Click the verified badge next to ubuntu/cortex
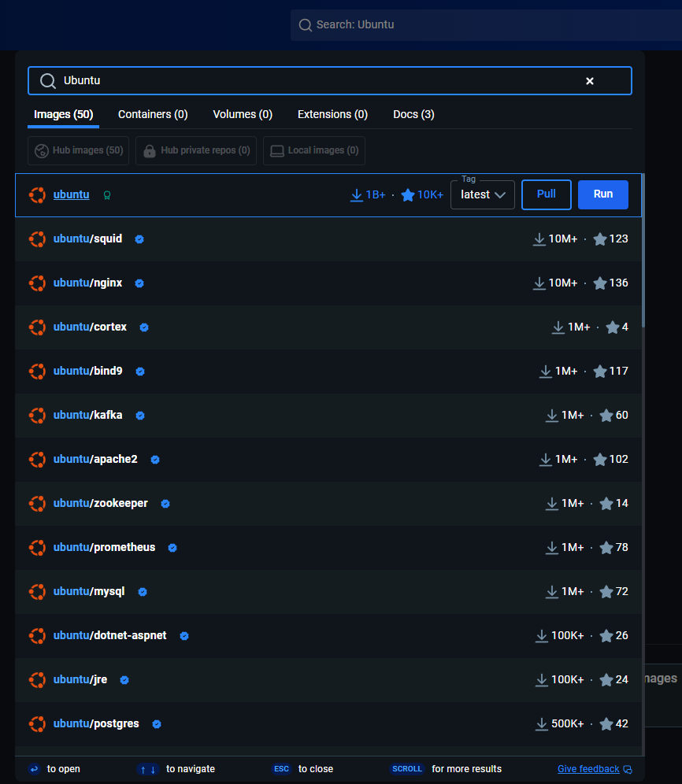Screen dimensions: 682x784 tap(144, 327)
